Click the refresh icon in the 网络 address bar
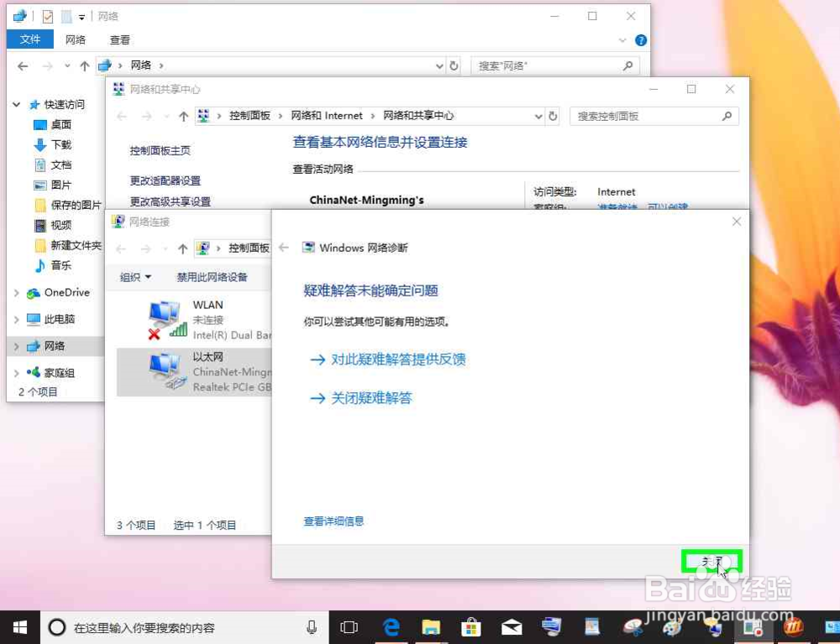840x644 pixels. [454, 65]
